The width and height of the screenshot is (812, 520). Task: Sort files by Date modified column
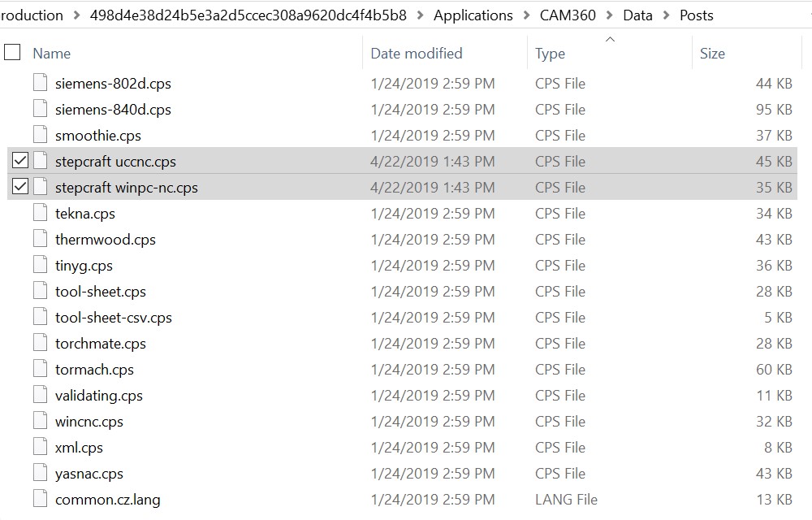(x=416, y=54)
